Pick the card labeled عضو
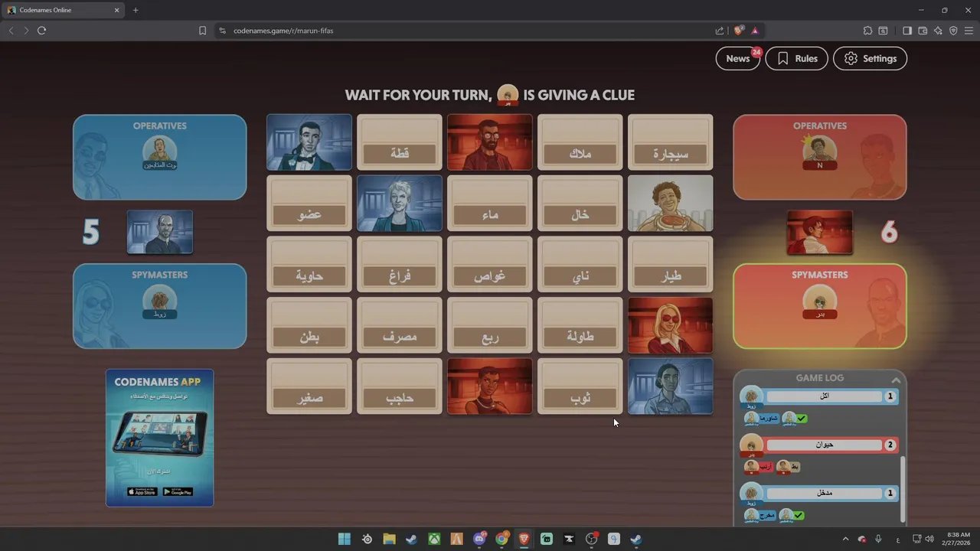This screenshot has width=980, height=551. [x=309, y=203]
